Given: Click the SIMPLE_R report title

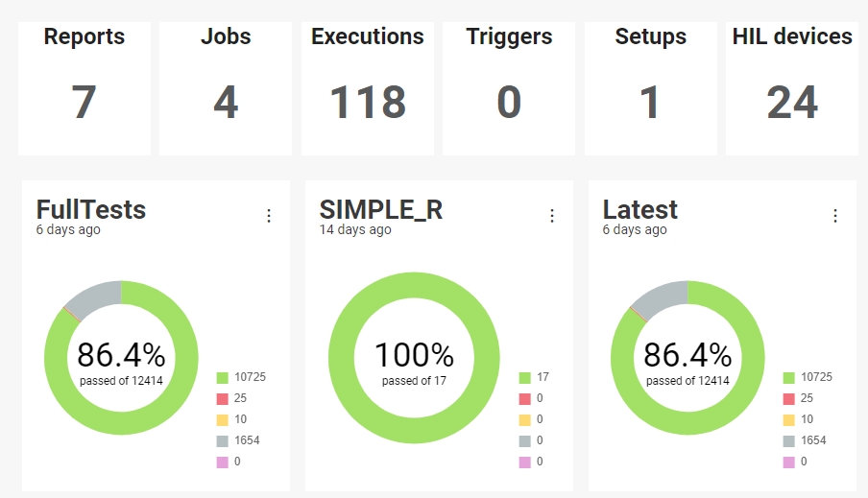Looking at the screenshot, I should (381, 210).
